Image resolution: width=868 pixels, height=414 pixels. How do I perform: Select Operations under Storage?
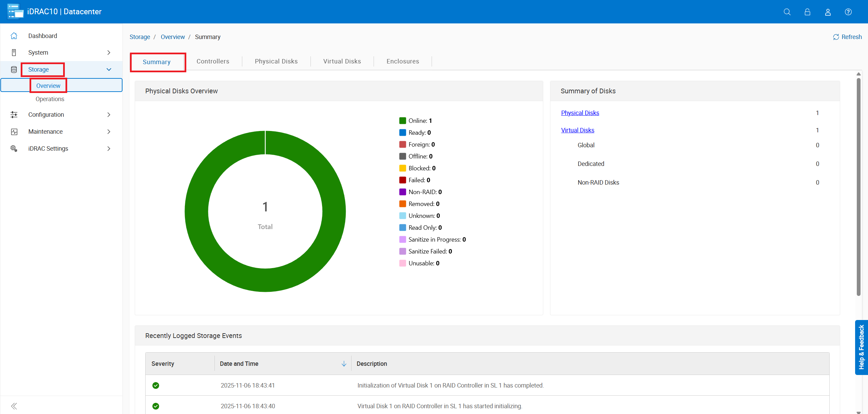tap(50, 99)
